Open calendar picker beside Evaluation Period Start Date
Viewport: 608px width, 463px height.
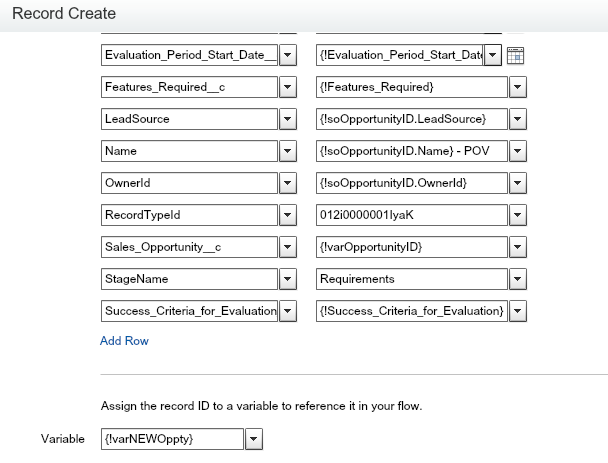pos(516,56)
